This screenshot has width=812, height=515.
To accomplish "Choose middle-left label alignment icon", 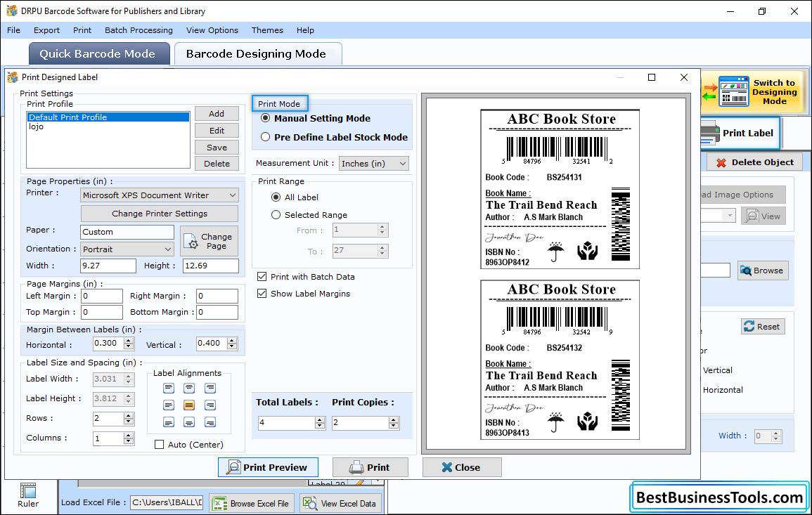I will pyautogui.click(x=169, y=405).
